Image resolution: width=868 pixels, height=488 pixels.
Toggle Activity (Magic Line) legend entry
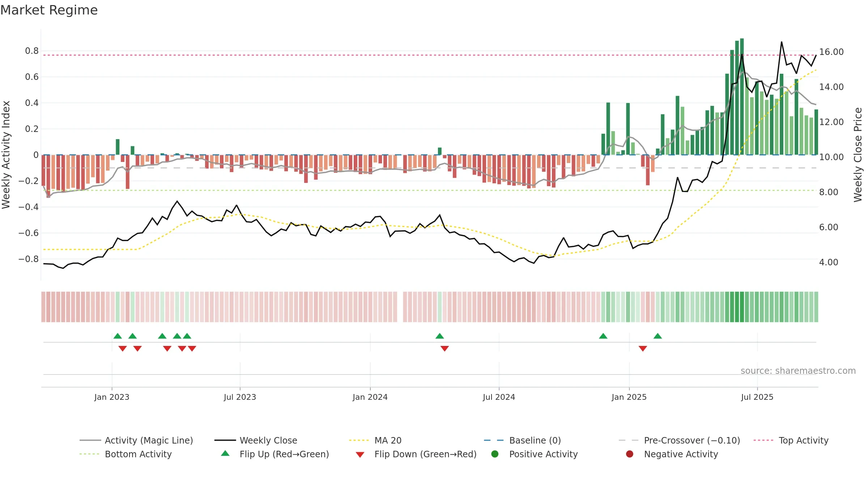[136, 440]
